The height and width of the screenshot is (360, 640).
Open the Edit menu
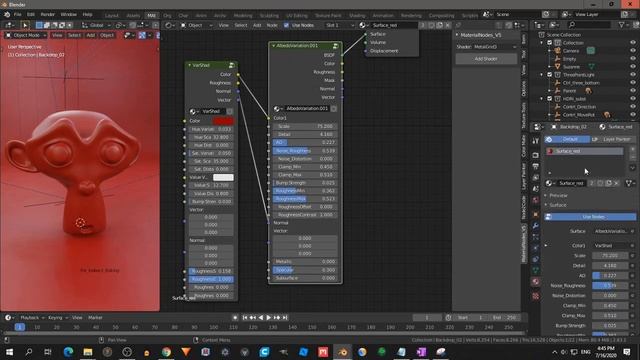coord(31,14)
